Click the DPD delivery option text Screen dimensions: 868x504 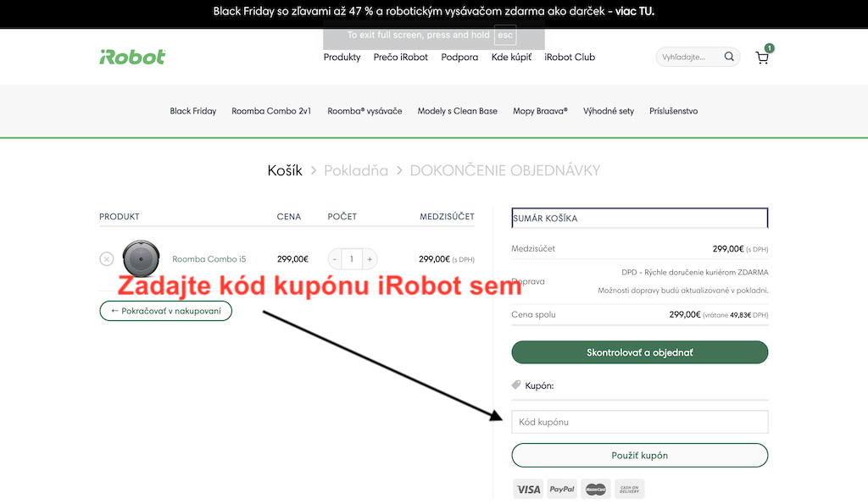pyautogui.click(x=695, y=272)
